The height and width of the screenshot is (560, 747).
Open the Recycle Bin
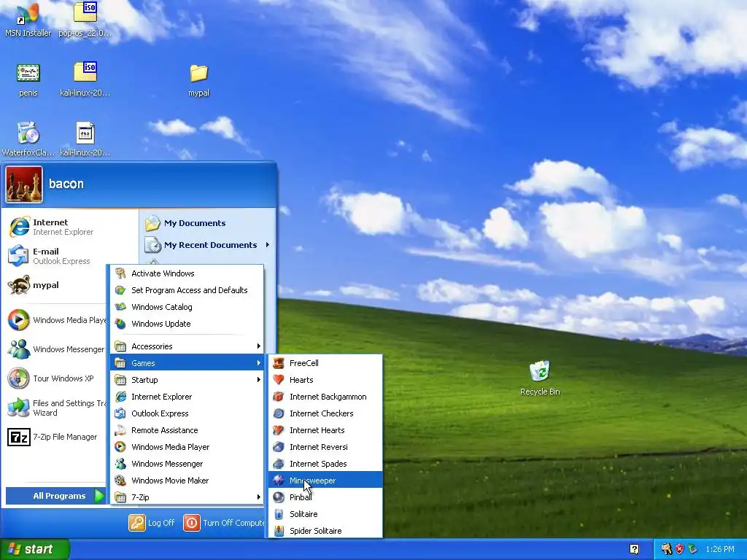tap(540, 378)
